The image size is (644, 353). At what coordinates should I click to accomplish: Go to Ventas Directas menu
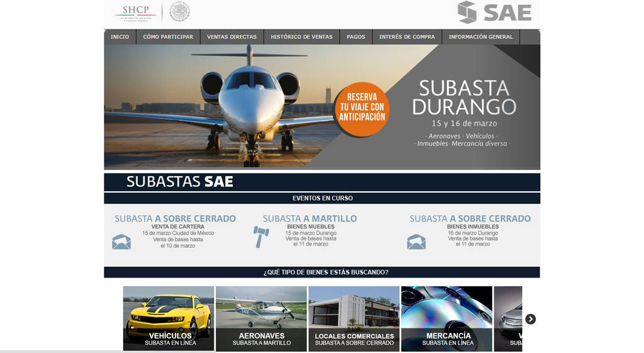click(x=231, y=37)
